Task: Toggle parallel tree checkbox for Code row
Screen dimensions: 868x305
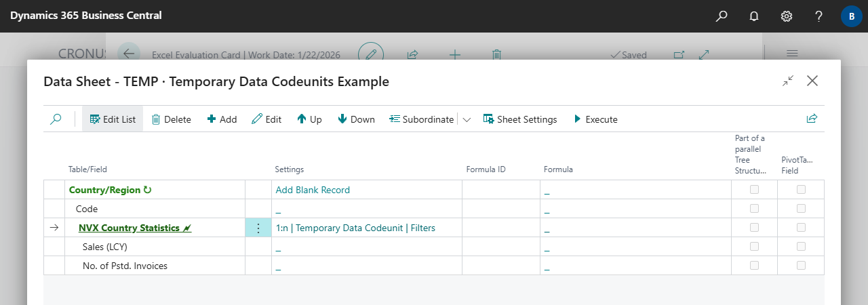Action: [754, 209]
